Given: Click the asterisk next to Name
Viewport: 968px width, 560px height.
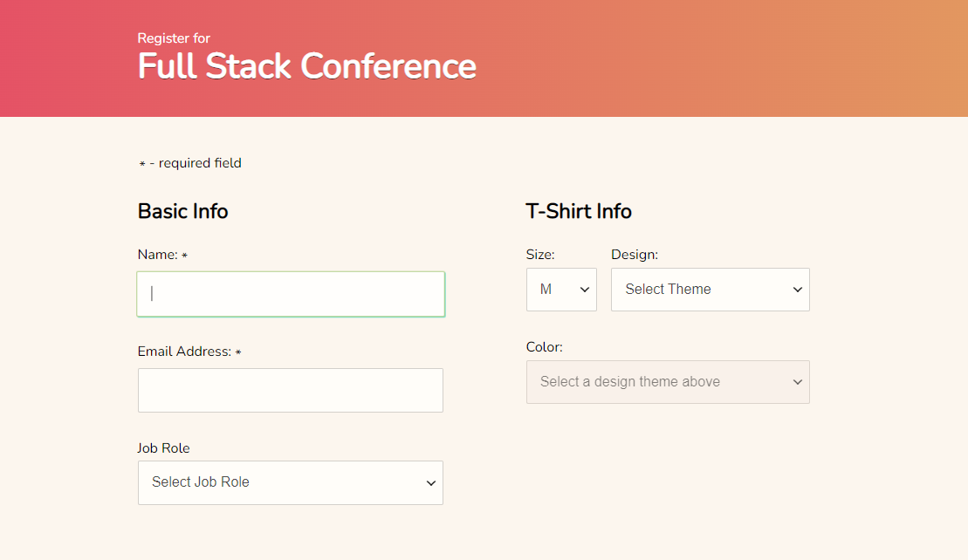Looking at the screenshot, I should click(x=186, y=255).
